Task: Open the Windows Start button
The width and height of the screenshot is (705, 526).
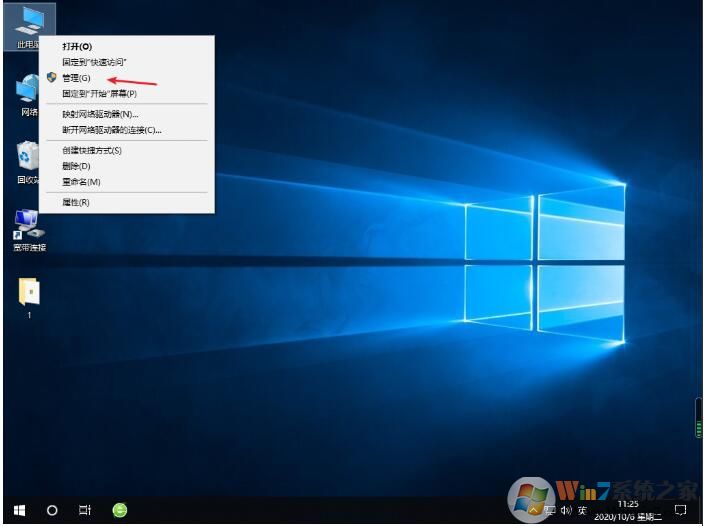Action: (19, 510)
